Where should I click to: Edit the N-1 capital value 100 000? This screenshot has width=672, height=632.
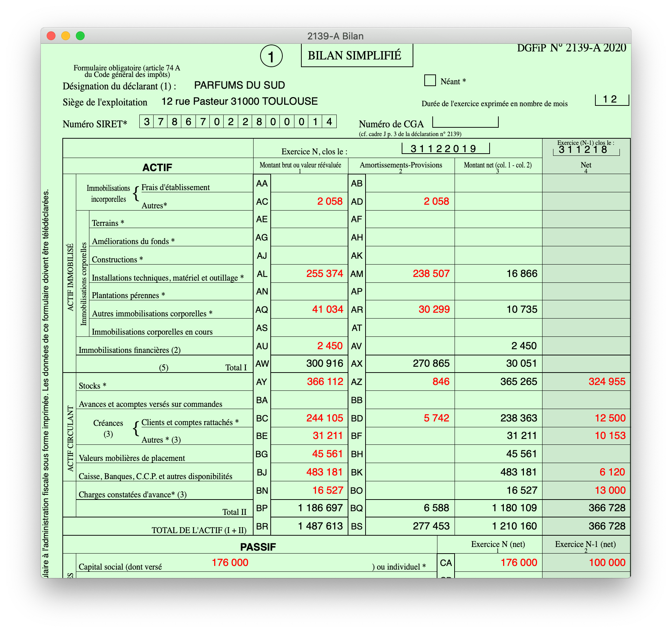click(x=586, y=563)
